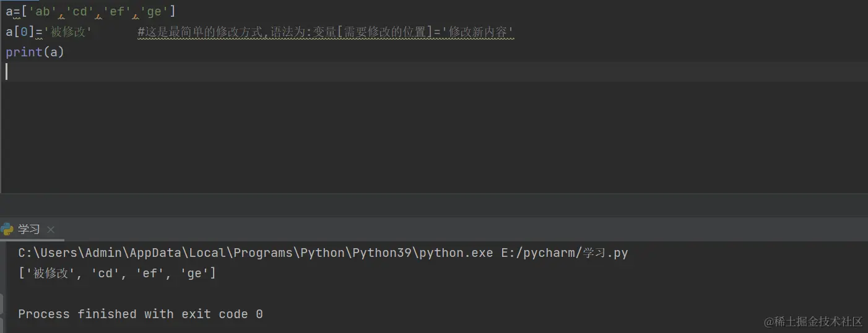
Task: Click 'ef' in the console output list
Action: tap(150, 273)
